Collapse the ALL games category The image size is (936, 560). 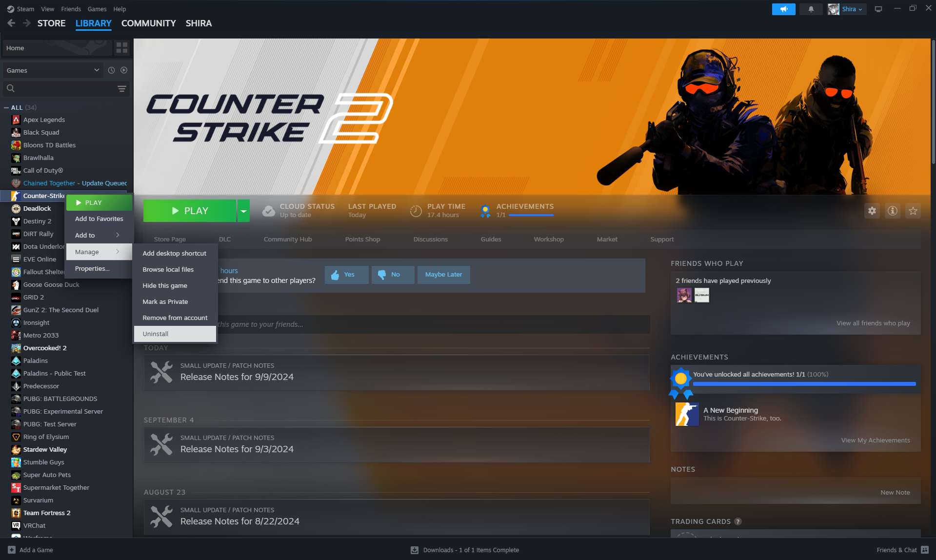coord(6,107)
